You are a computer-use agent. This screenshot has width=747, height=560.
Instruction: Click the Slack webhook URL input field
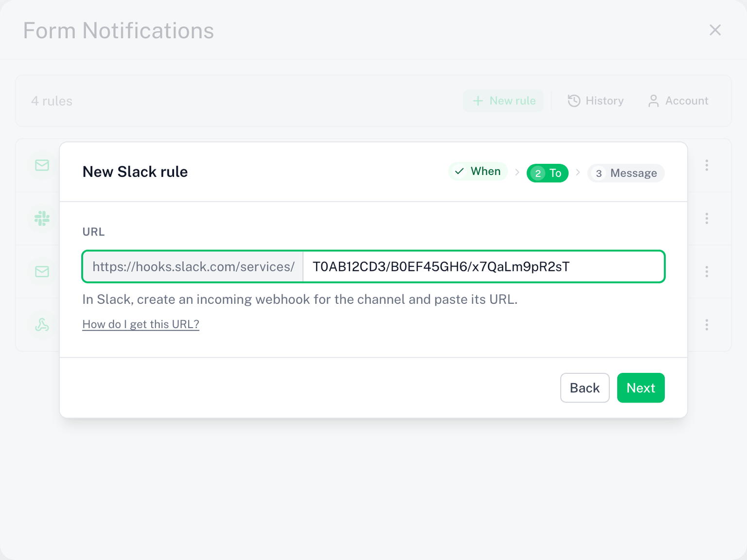pyautogui.click(x=483, y=266)
